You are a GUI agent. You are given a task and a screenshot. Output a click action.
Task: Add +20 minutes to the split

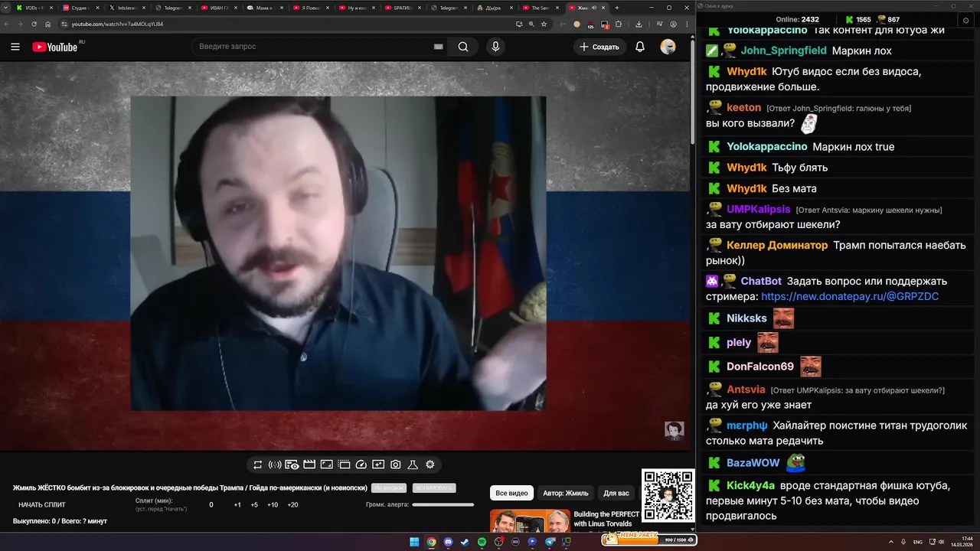(292, 505)
